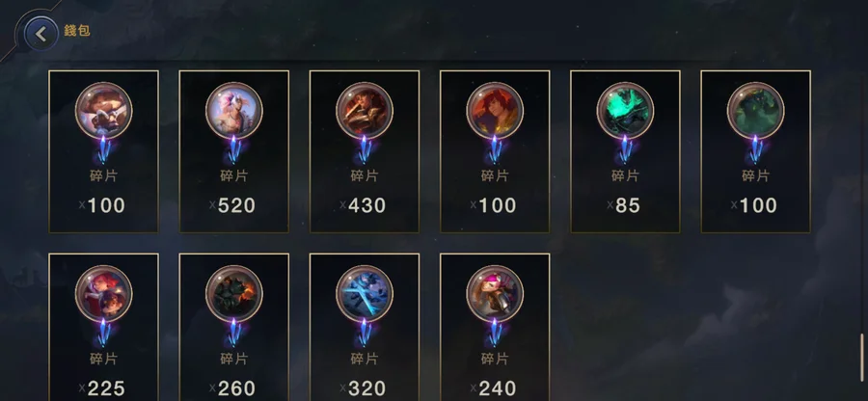The image size is (868, 401).
Task: Click the vertical scrollbar at the right edge
Action: click(861, 358)
